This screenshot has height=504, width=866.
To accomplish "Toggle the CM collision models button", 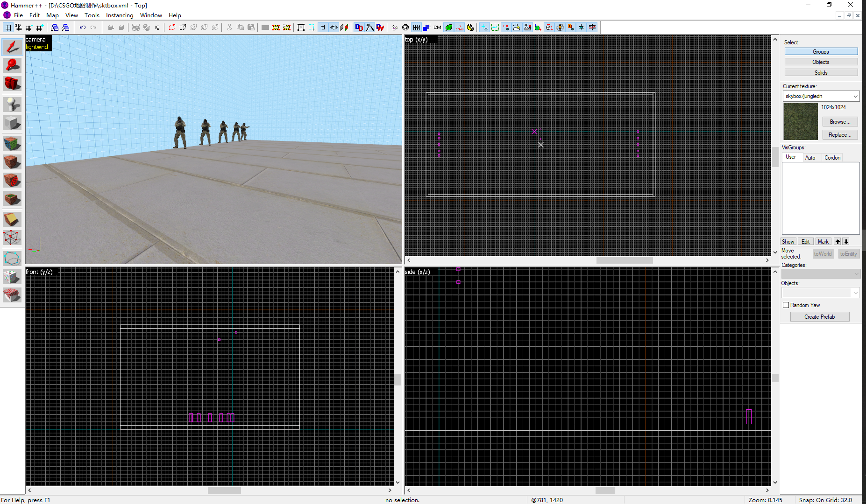I will [x=437, y=28].
